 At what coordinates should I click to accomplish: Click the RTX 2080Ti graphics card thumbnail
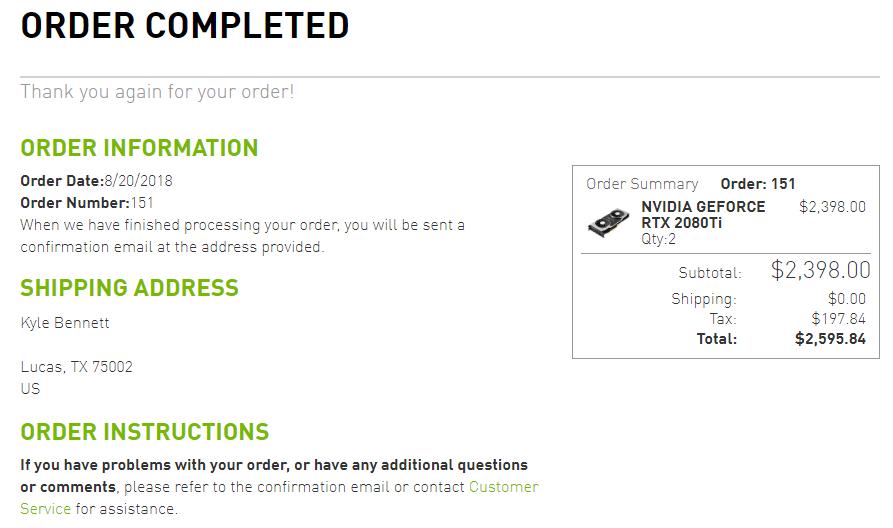tap(609, 222)
